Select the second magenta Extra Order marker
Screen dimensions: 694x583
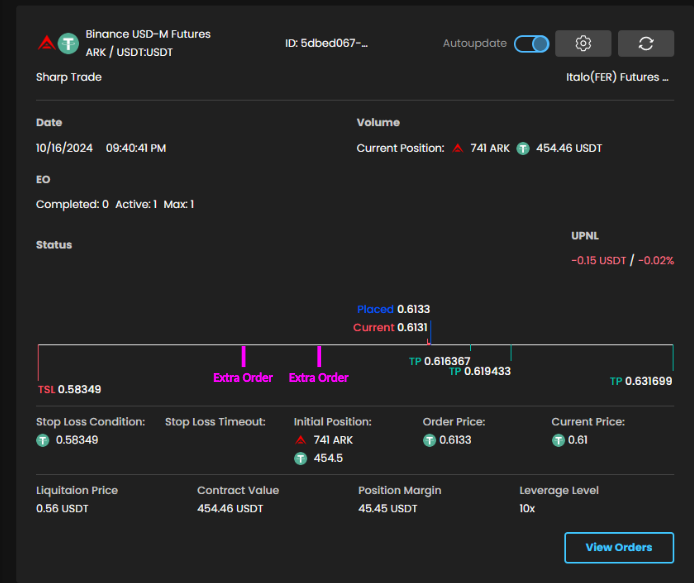pyautogui.click(x=319, y=357)
